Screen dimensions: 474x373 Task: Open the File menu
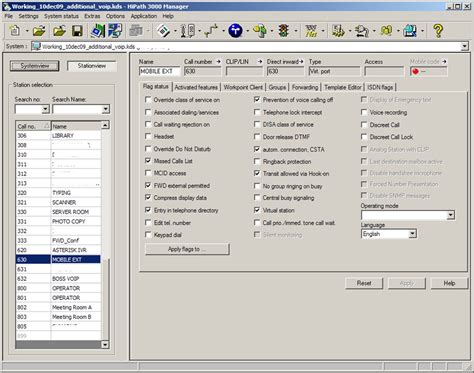click(x=8, y=16)
